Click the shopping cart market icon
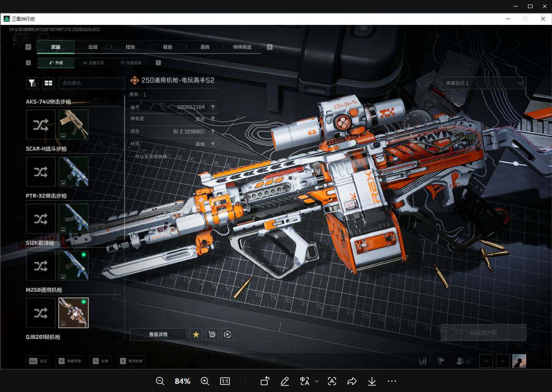Viewport: 552px width, 392px height. click(x=212, y=334)
